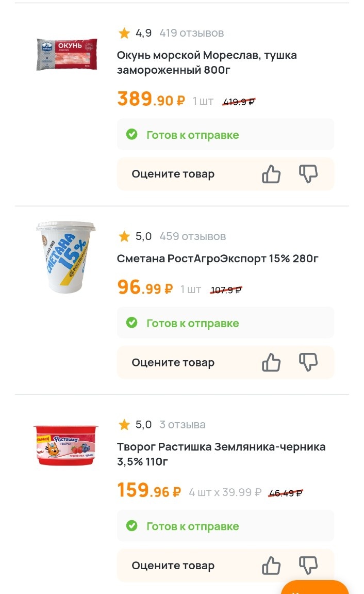Click the Сметана 15% product photo
The height and width of the screenshot is (594, 364).
click(x=65, y=258)
